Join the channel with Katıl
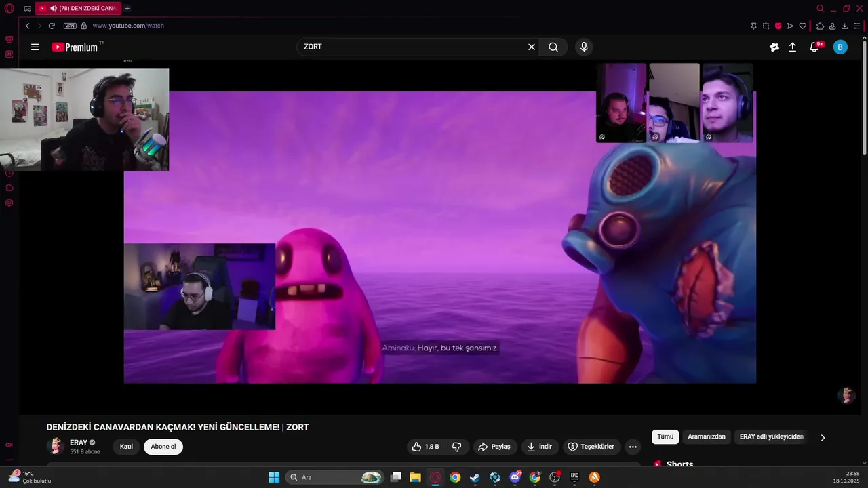The height and width of the screenshot is (488, 868). pyautogui.click(x=126, y=447)
